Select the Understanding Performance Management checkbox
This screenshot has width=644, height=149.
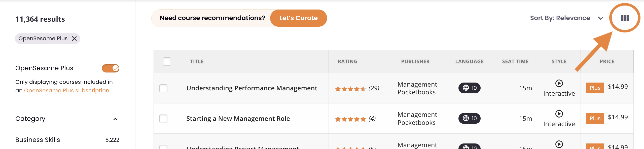pos(163,88)
